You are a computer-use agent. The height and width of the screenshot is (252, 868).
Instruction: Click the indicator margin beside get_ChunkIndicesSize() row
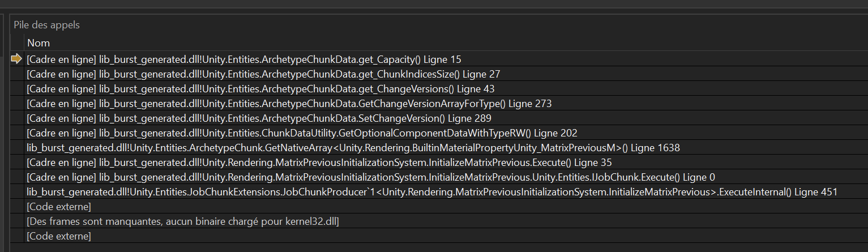17,74
